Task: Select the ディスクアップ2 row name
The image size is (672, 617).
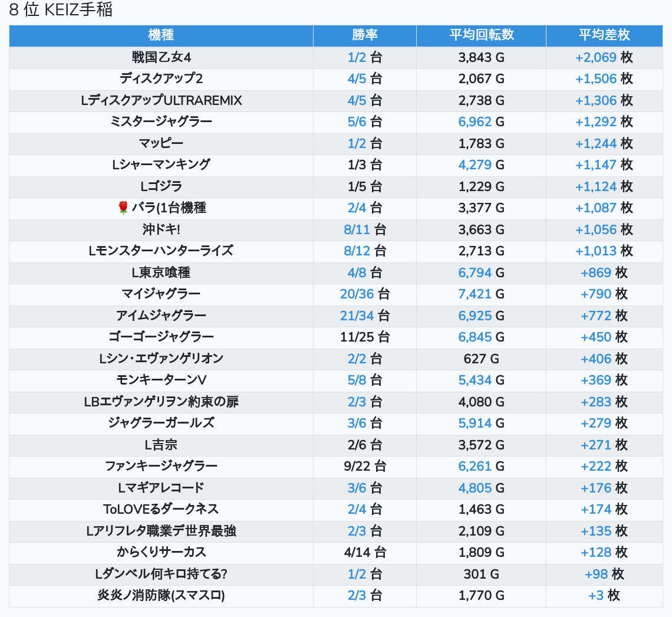Action: click(161, 79)
